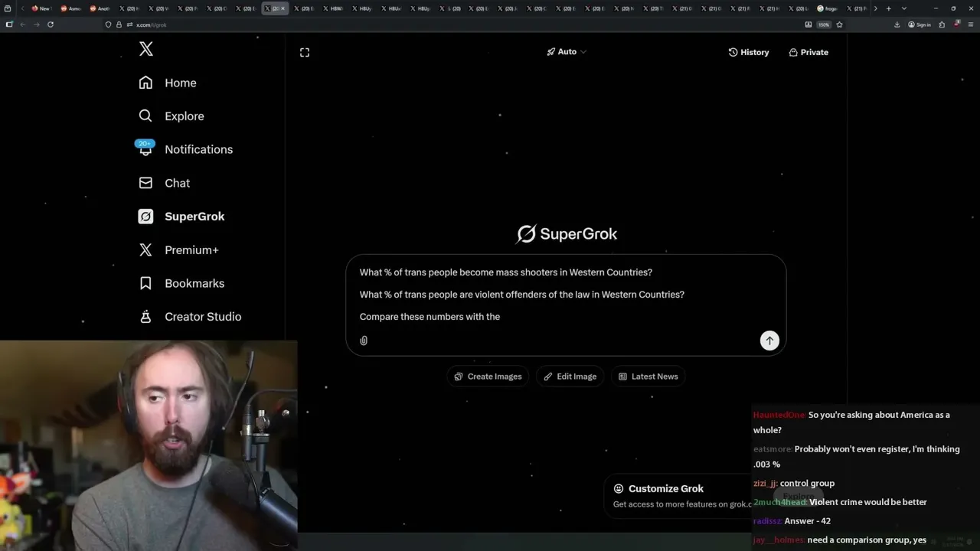Click the chat message "Violent crime would be better"
The height and width of the screenshot is (551, 980).
868,502
